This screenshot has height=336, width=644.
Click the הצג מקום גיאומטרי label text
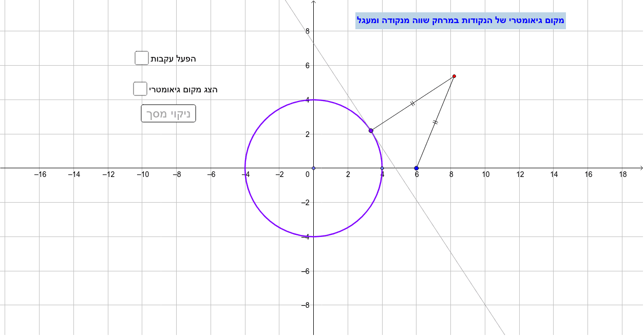coord(183,89)
